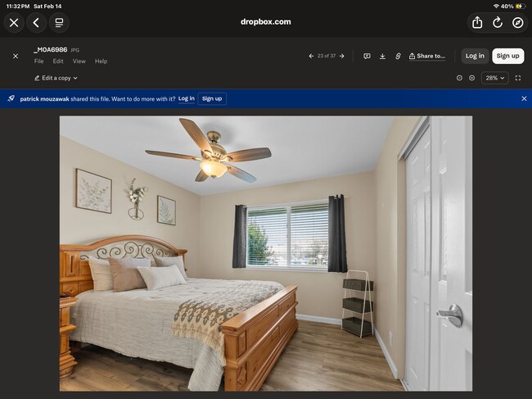Go to the previous image arrow
The height and width of the screenshot is (399, 532).
point(311,56)
